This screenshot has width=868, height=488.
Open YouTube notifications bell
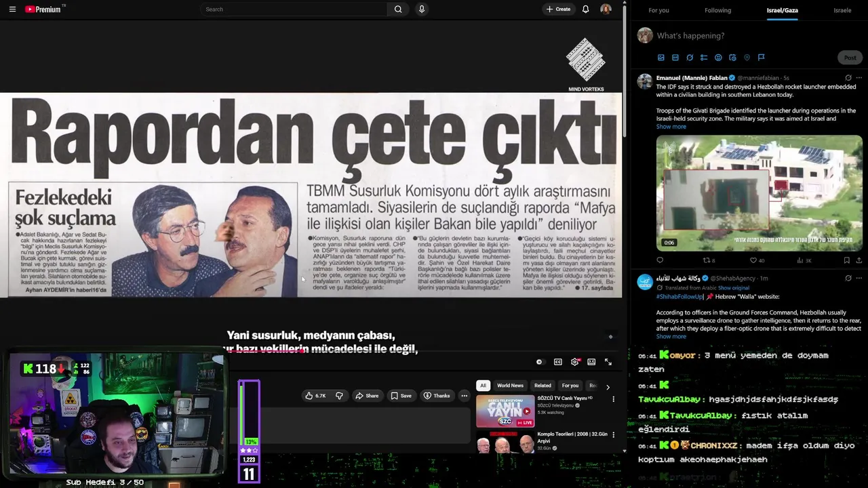586,9
